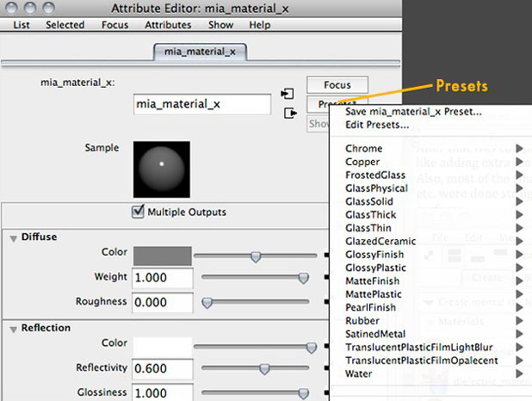Viewport: 532px width, 401px height.
Task: Open the TranslucentPlasticFilmOpalecent preset submenu
Action: [x=430, y=361]
